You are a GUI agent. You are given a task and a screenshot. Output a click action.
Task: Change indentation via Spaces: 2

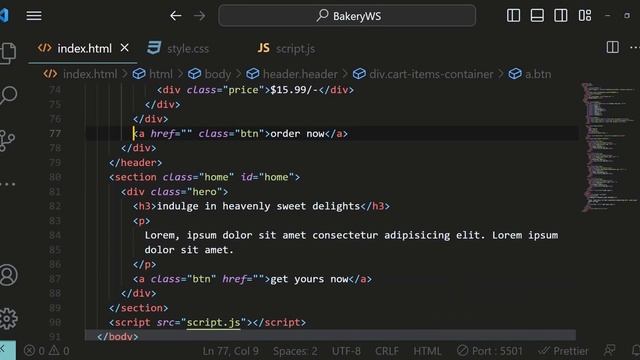296,351
